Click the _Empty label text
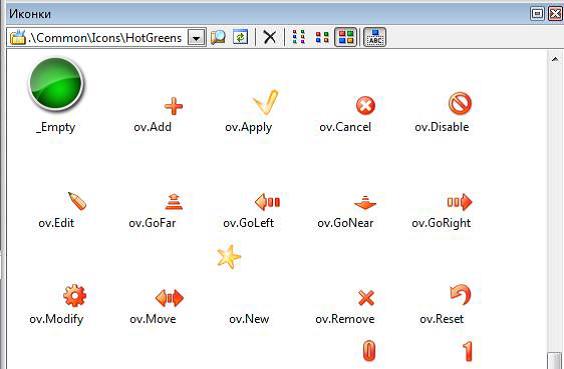564x369 pixels. (x=56, y=127)
